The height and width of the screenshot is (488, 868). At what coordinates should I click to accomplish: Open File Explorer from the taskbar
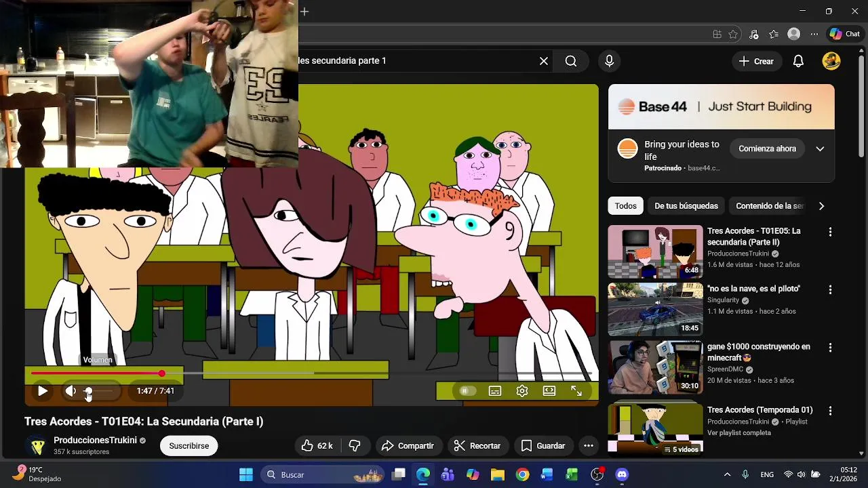pyautogui.click(x=497, y=474)
